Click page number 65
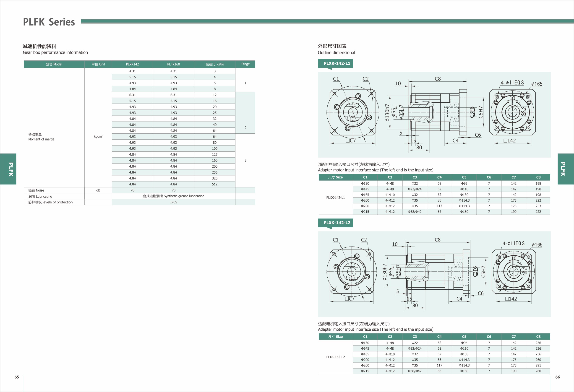The width and height of the screenshot is (574, 392). point(17,377)
